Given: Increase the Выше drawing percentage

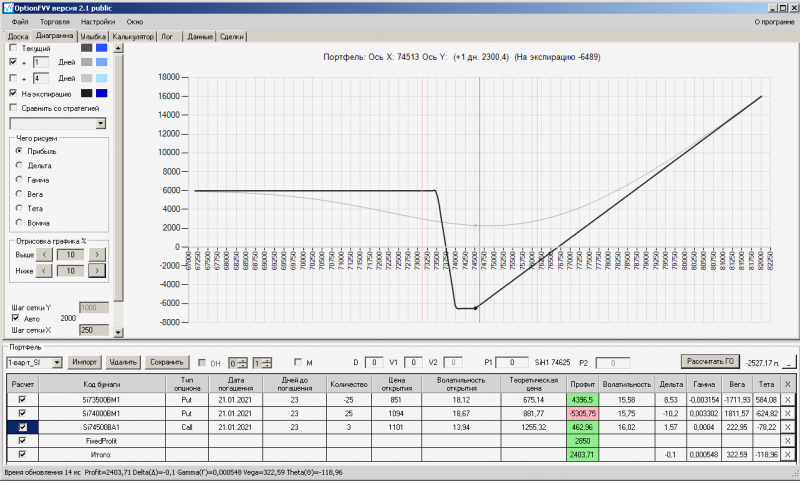Looking at the screenshot, I should point(97,255).
